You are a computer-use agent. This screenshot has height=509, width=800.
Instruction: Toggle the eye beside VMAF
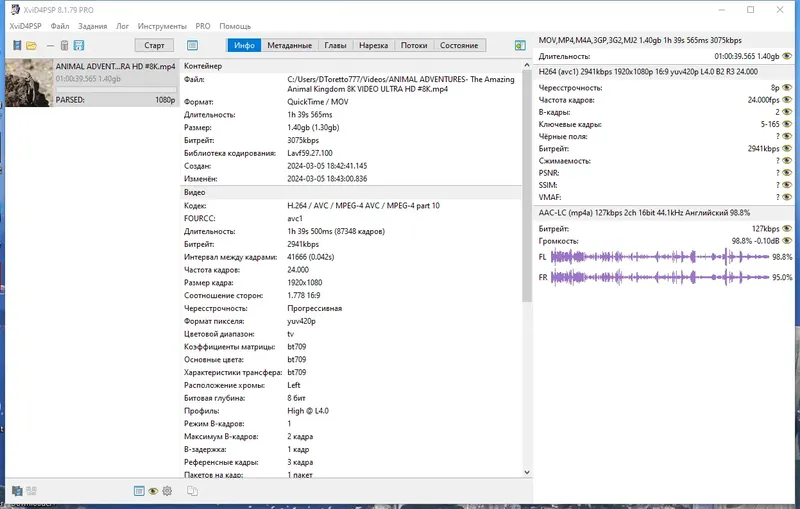787,197
